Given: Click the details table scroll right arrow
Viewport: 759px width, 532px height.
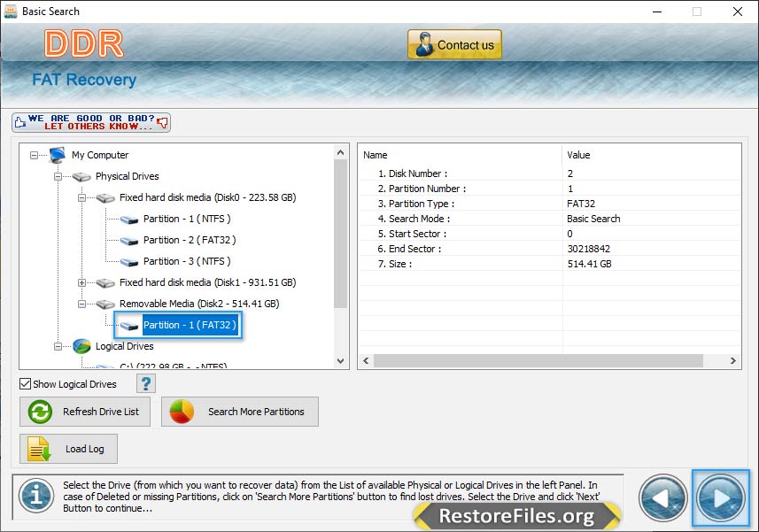Looking at the screenshot, I should tap(732, 361).
